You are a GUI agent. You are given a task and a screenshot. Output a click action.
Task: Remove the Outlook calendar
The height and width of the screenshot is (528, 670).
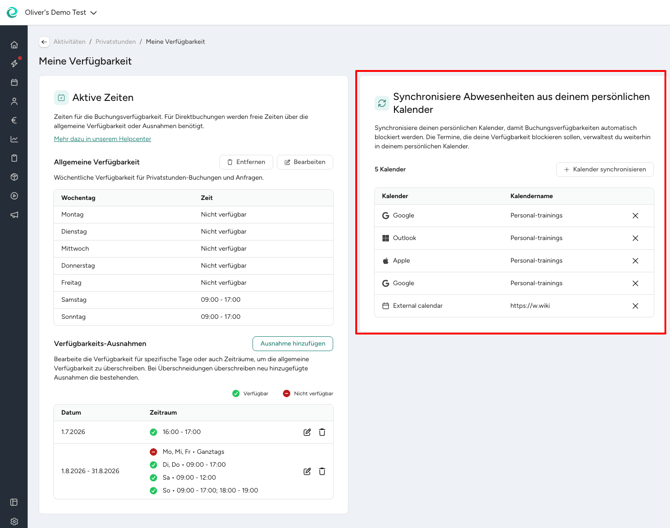pos(635,238)
